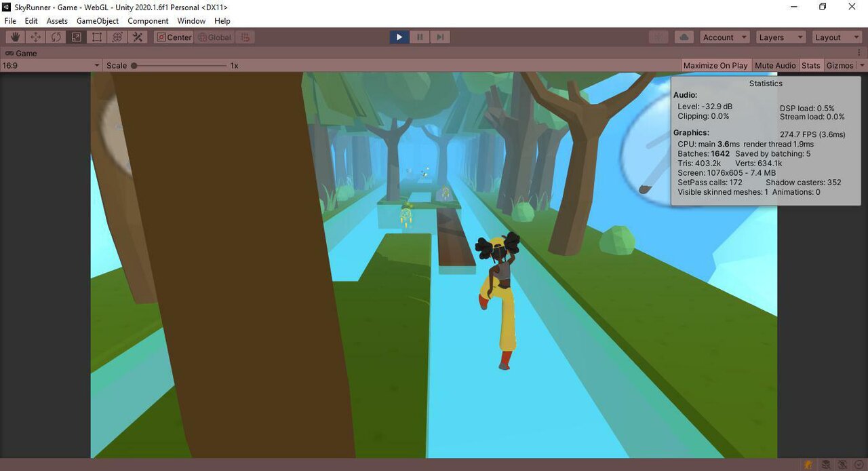Select the Hand tool in toolbar
Viewport: 868px width, 471px height.
16,37
